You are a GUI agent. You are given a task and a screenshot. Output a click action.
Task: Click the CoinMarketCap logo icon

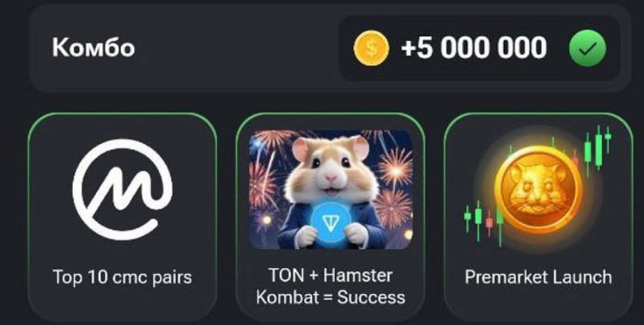point(122,189)
